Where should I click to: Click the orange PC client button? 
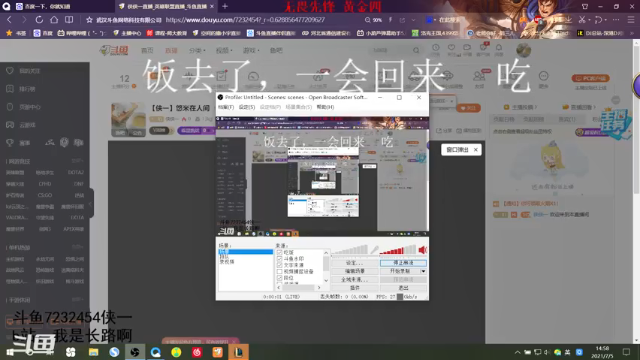click(590, 78)
